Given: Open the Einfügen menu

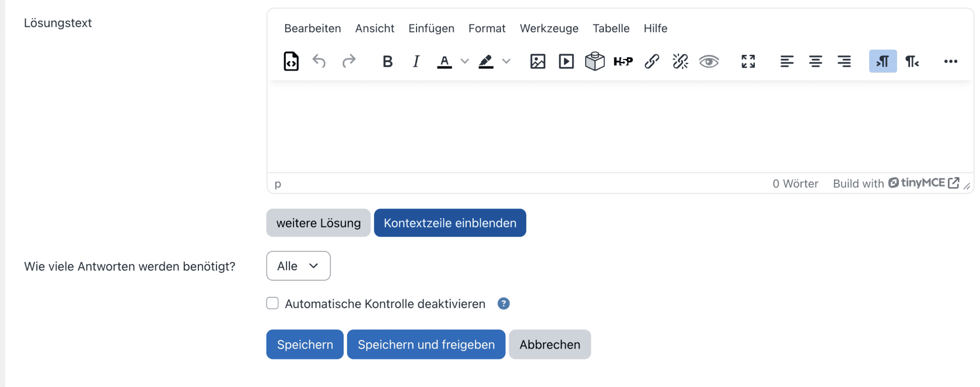Looking at the screenshot, I should coord(431,28).
